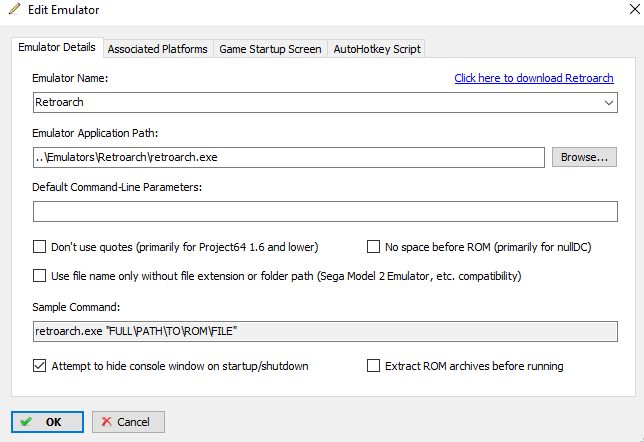Focus the Default Command-Line Parameters field
The image size is (644, 442).
pyautogui.click(x=325, y=212)
